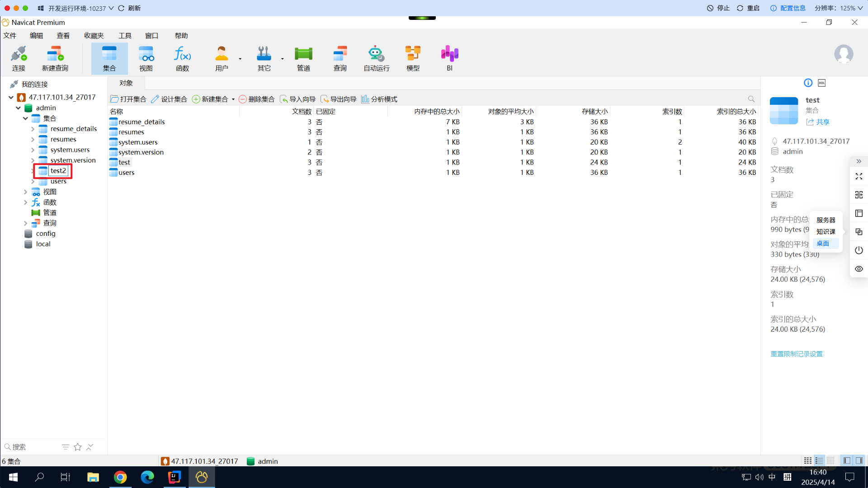Open the 工具 menu

[125, 36]
